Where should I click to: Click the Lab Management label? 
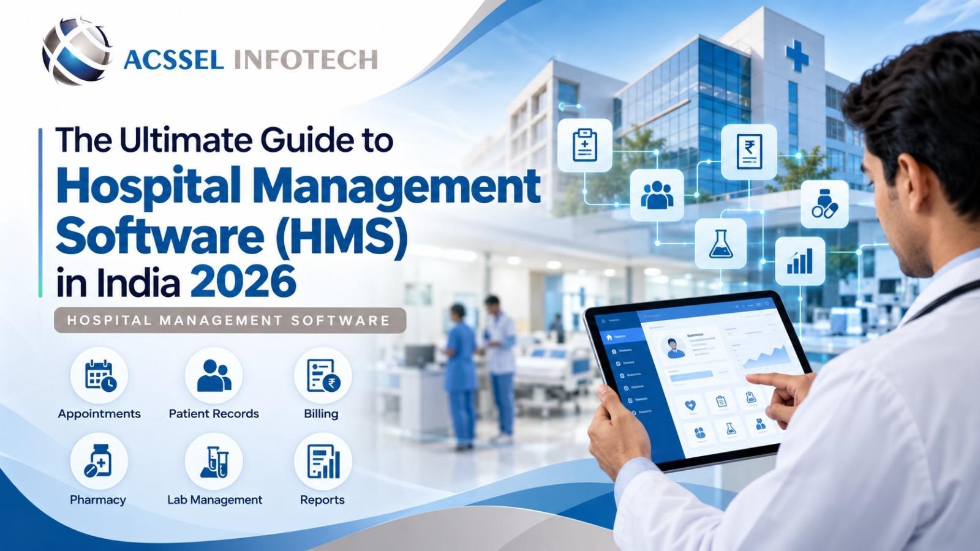tap(214, 500)
